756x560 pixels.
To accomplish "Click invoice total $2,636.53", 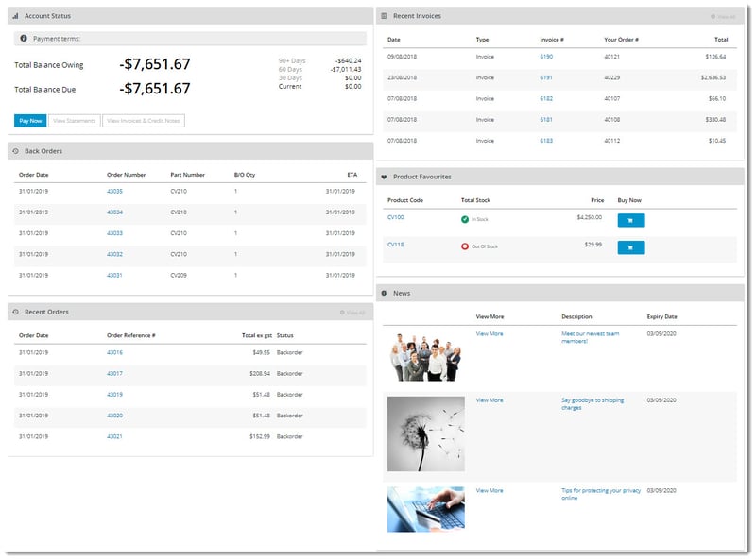I will point(713,77).
